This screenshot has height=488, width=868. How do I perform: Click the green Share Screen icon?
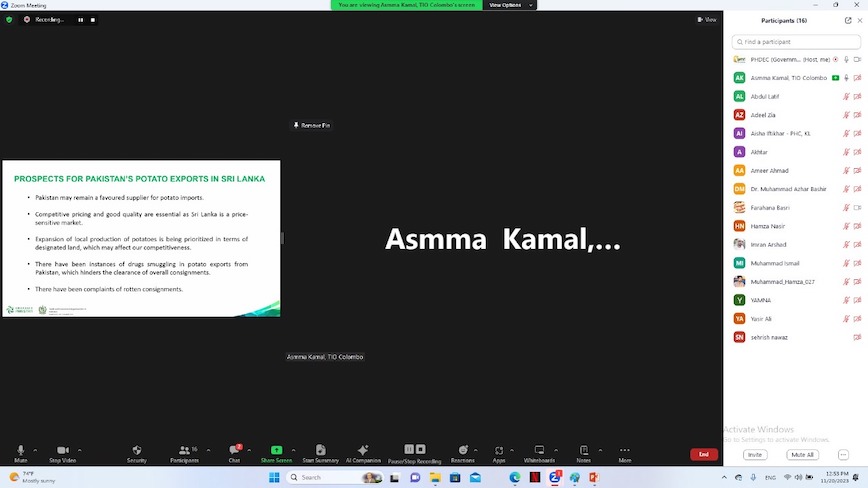276,450
